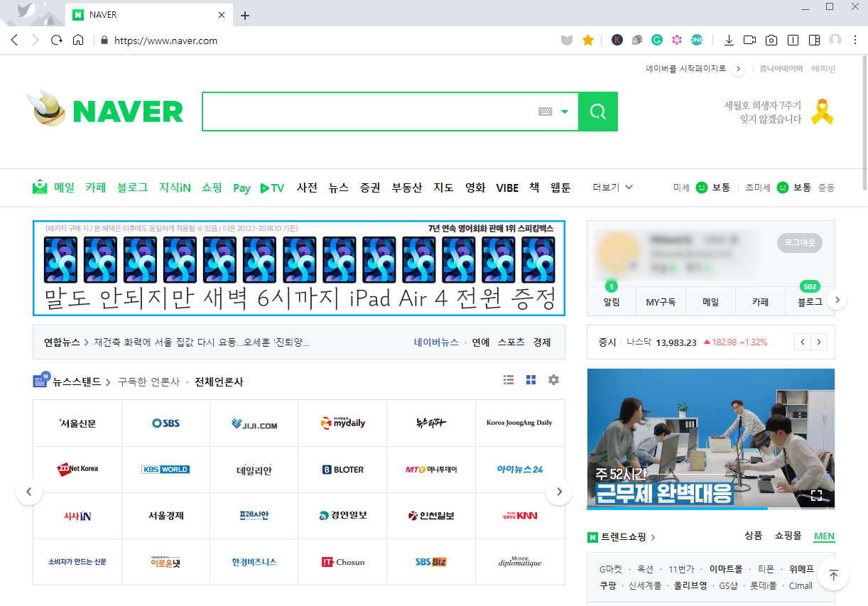Open the on-screen keyboard icon in search box
Screen dimensions: 868x606
[545, 112]
